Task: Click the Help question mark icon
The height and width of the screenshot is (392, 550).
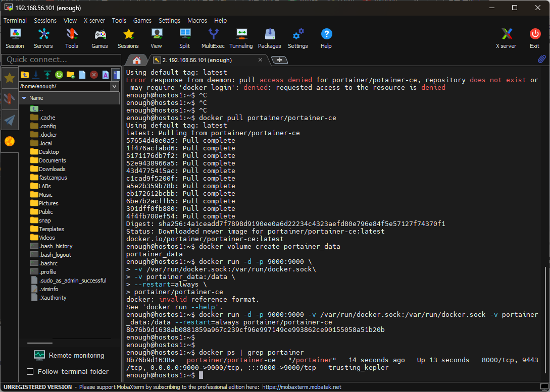Action: tap(326, 38)
